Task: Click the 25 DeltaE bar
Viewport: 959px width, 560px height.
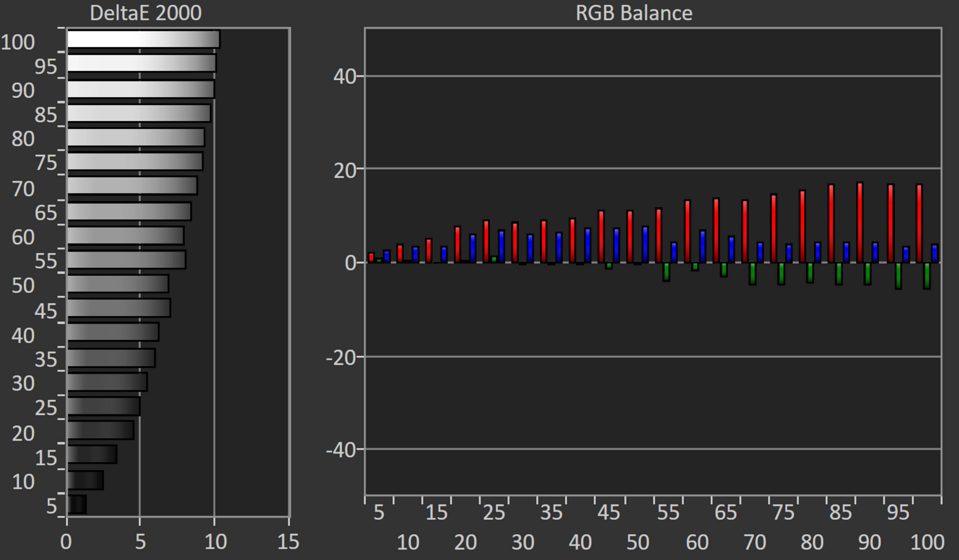Action: pos(103,406)
